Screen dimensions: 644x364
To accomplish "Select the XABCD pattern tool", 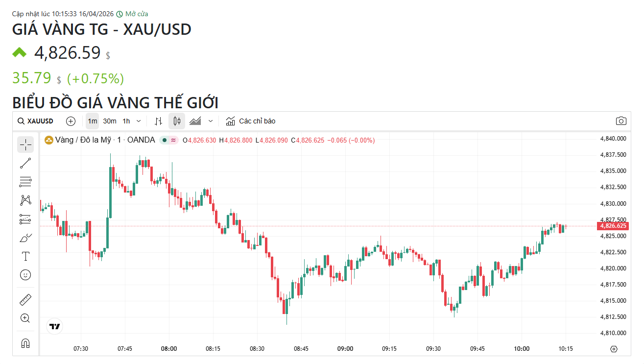I will [x=25, y=200].
